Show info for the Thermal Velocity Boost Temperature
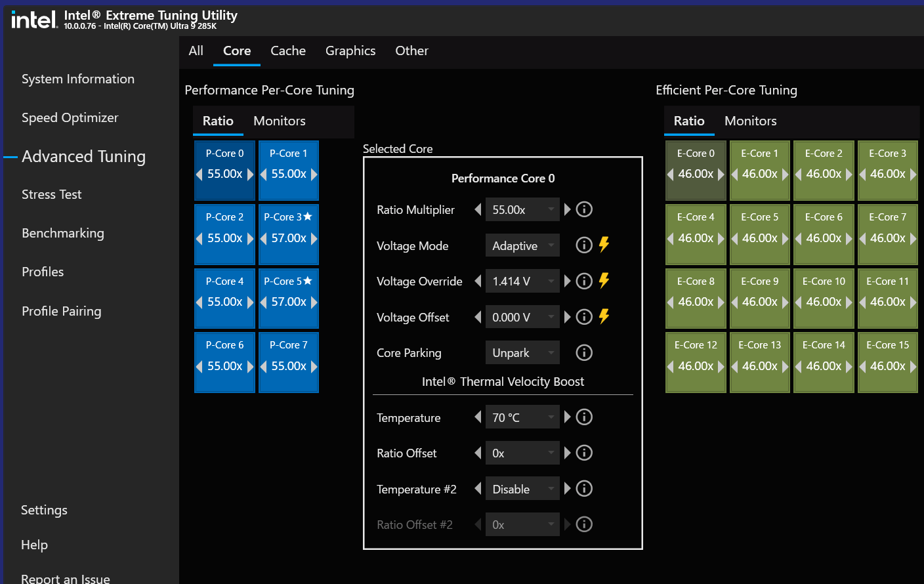This screenshot has height=584, width=924. 584,417
